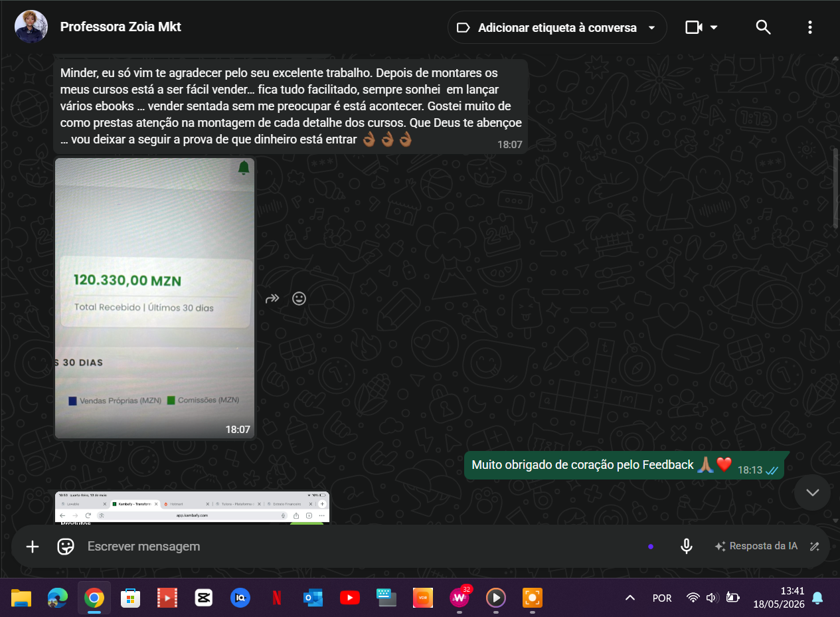Viewport: 840px width, 617px height.
Task: Click the purple dot indicator in message bar
Action: (651, 547)
